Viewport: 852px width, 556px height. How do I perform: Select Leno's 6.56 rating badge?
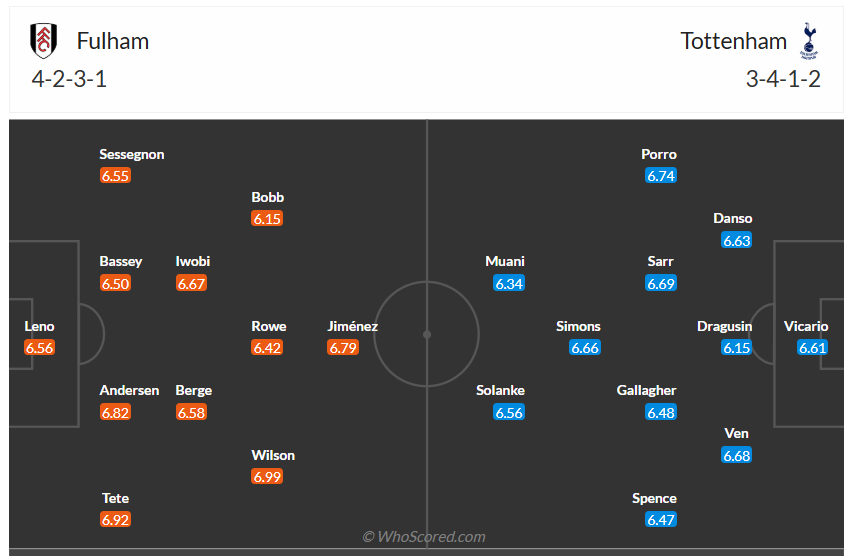[x=40, y=348]
